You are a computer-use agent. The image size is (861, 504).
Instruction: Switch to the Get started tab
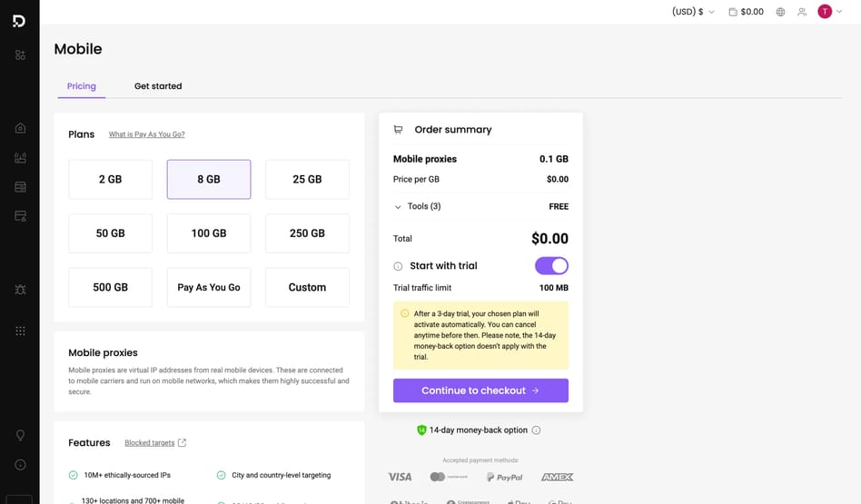coord(158,86)
